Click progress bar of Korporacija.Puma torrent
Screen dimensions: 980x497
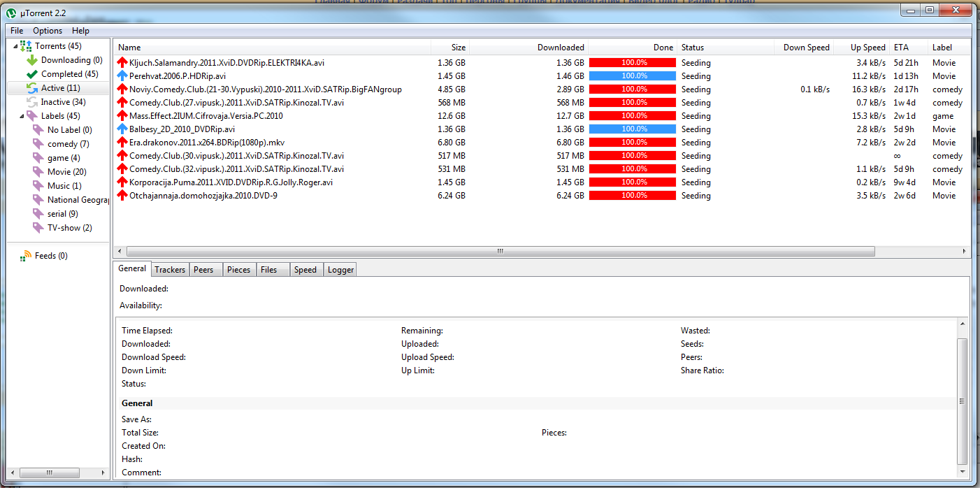(x=633, y=182)
